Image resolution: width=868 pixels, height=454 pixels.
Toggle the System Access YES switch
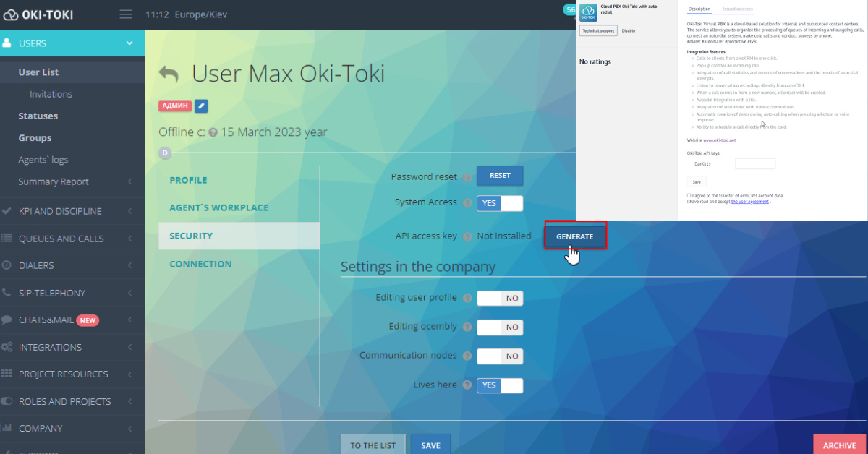point(499,203)
